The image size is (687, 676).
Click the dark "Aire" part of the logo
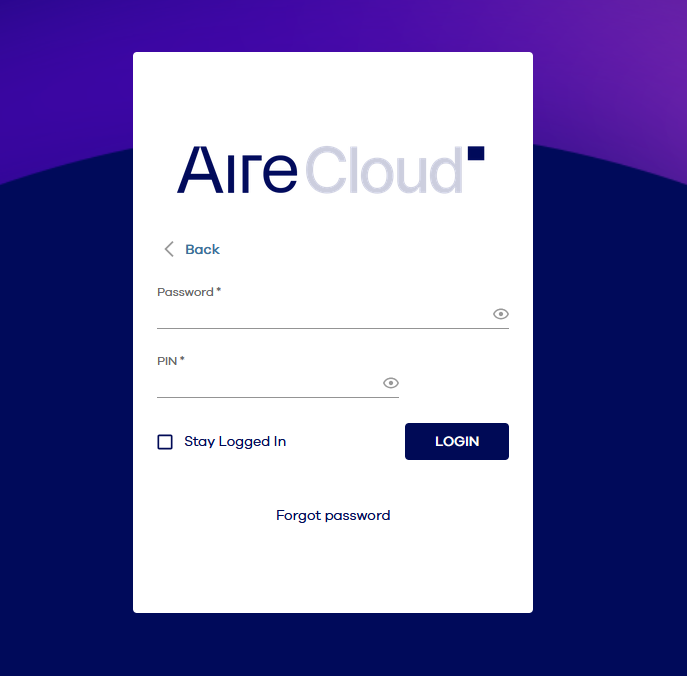(237, 170)
